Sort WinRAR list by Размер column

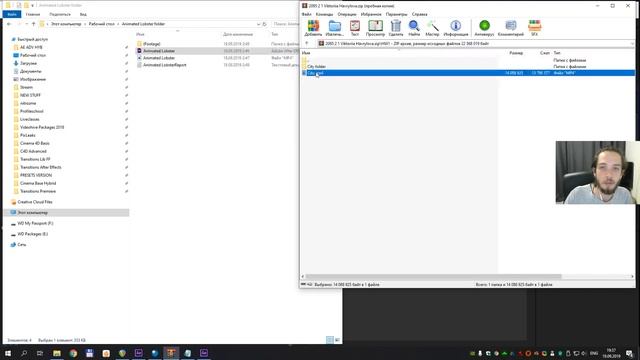click(x=516, y=53)
